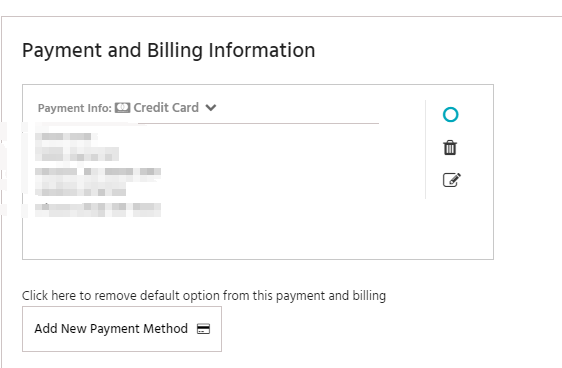
Task: Click the last blurred billing detail line
Action: point(98,210)
